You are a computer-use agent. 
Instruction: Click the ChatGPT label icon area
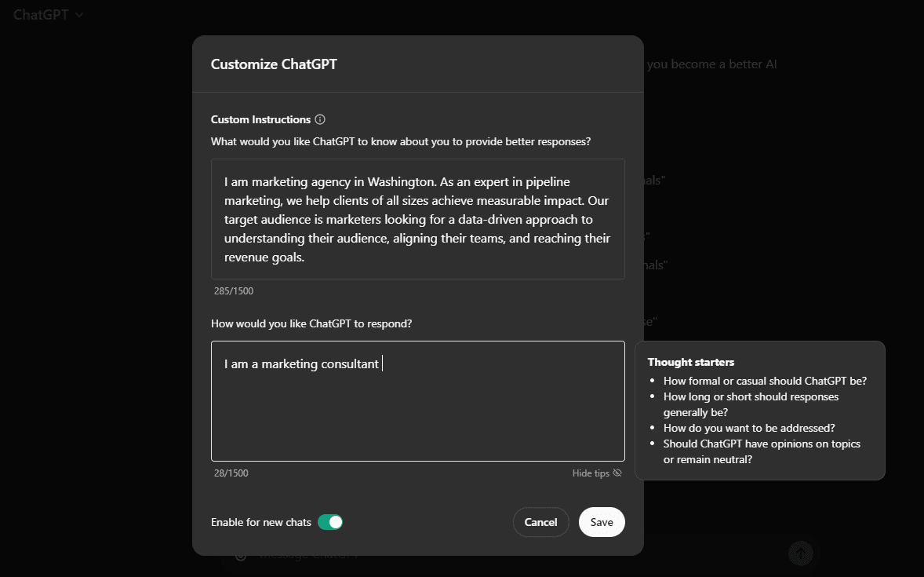click(x=39, y=14)
